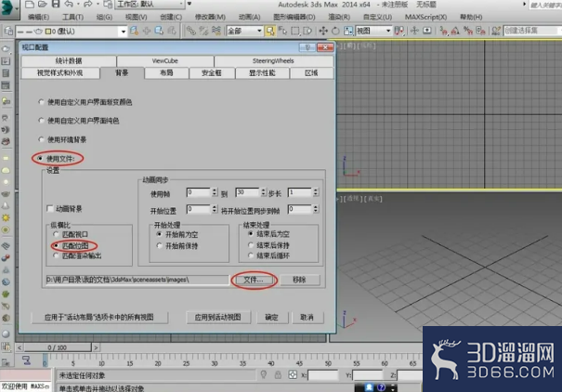
Task: Choose 匹配渲染输出 aspect ratio option
Action: point(56,255)
